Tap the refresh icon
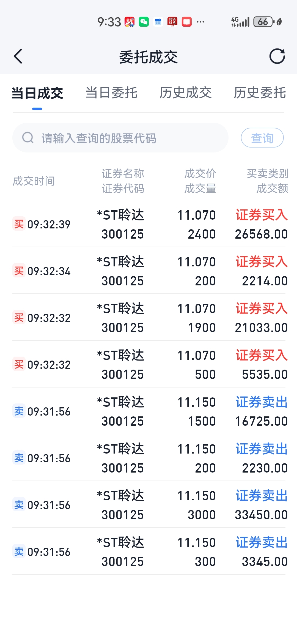 point(277,56)
